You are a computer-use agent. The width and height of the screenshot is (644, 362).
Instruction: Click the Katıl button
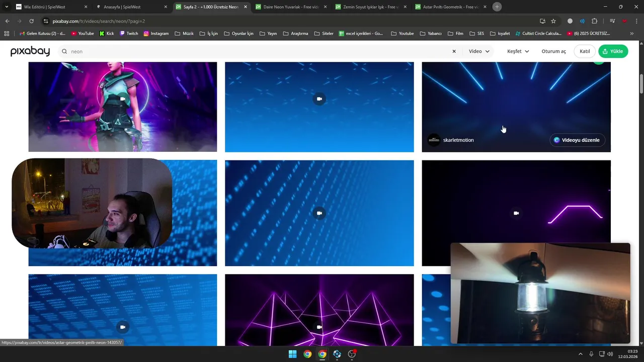(x=585, y=51)
